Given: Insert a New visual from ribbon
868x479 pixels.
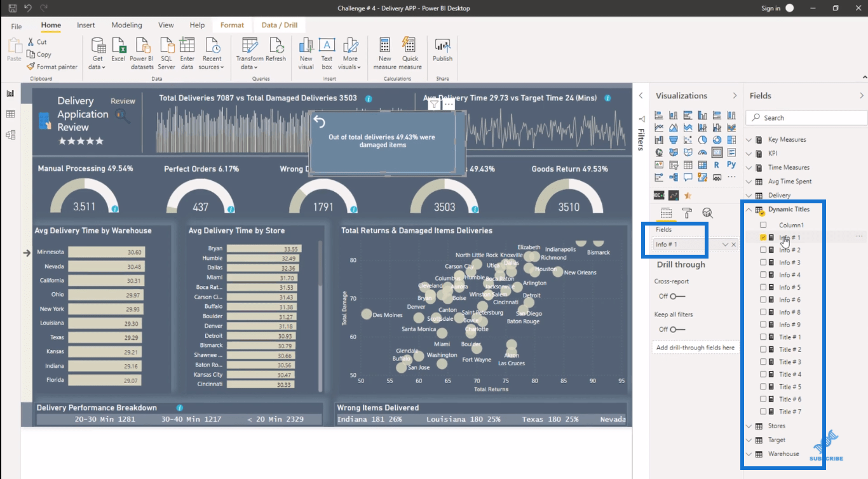Looking at the screenshot, I should click(306, 53).
